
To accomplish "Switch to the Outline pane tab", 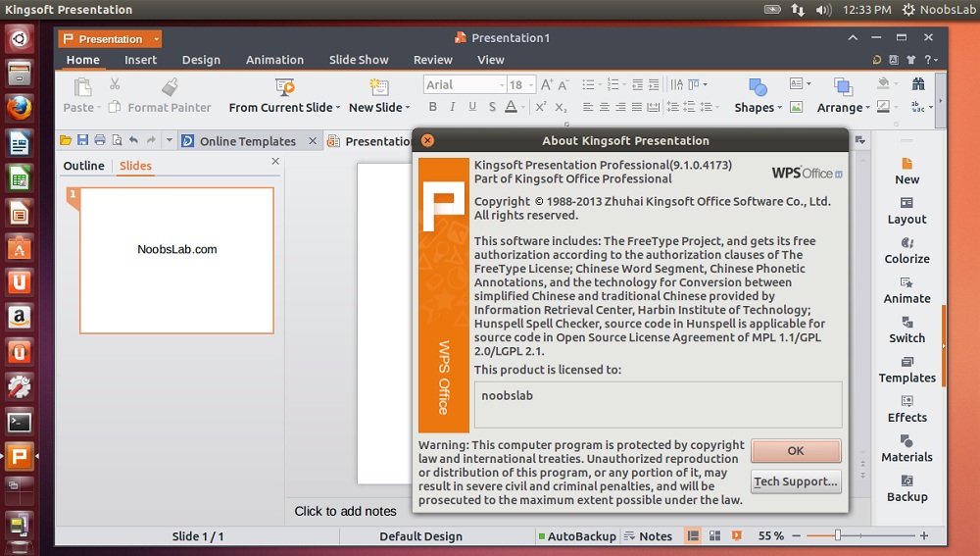I will click(x=83, y=166).
